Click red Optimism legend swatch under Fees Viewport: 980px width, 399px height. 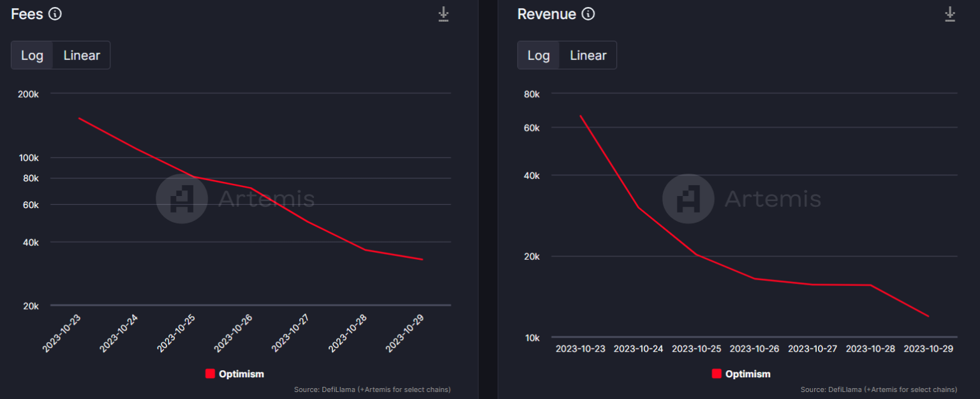pos(210,374)
